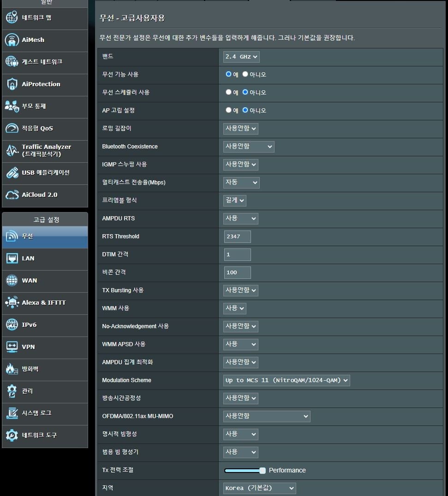Select 예 for 무선 기능 사용
This screenshot has width=448, height=496.
228,74
